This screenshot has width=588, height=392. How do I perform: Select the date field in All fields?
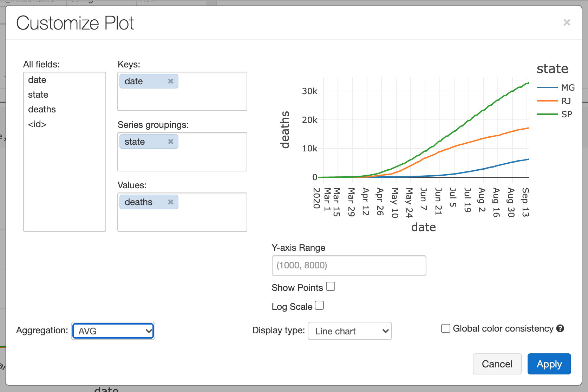point(37,80)
